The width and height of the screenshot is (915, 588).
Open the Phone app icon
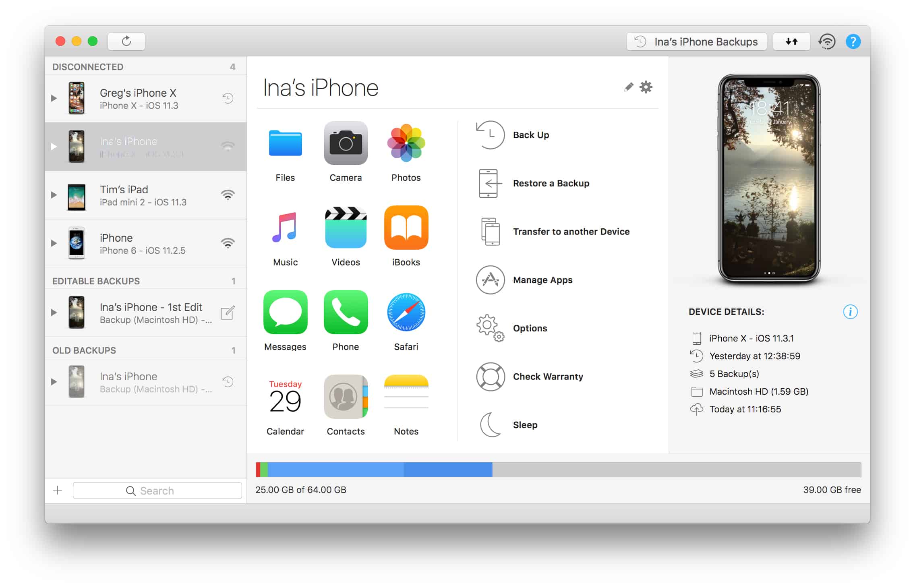346,312
